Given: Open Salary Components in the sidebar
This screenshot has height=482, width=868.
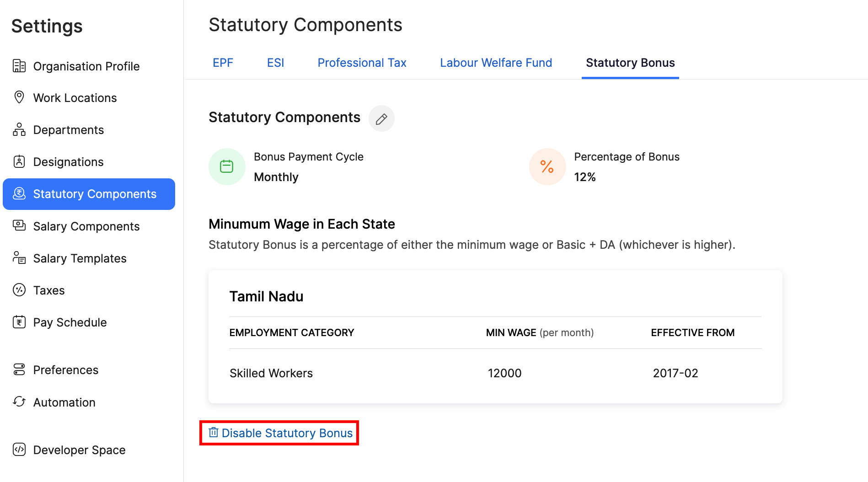Looking at the screenshot, I should click(86, 226).
